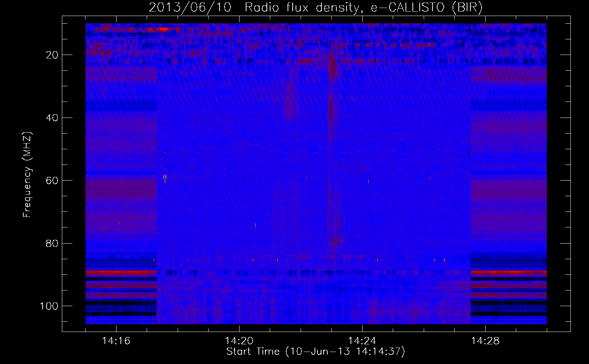589x364 pixels.
Task: Click the 14:24 time tick label
Action: pos(362,341)
